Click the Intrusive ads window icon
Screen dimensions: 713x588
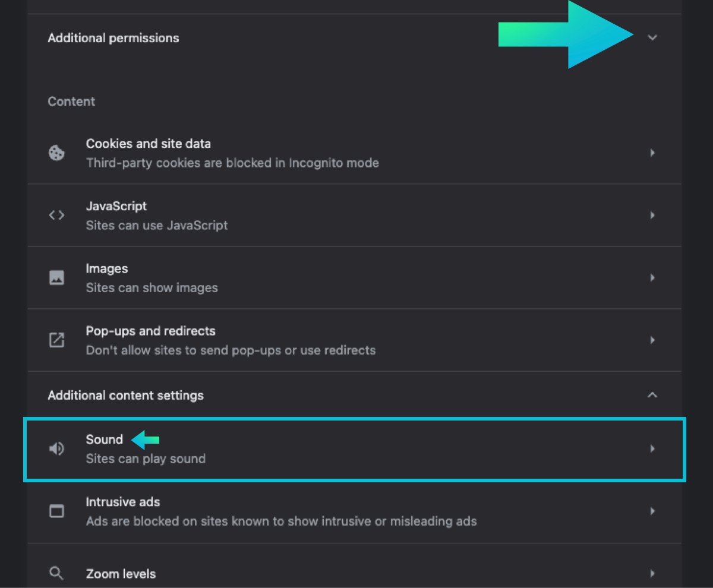[x=56, y=511]
